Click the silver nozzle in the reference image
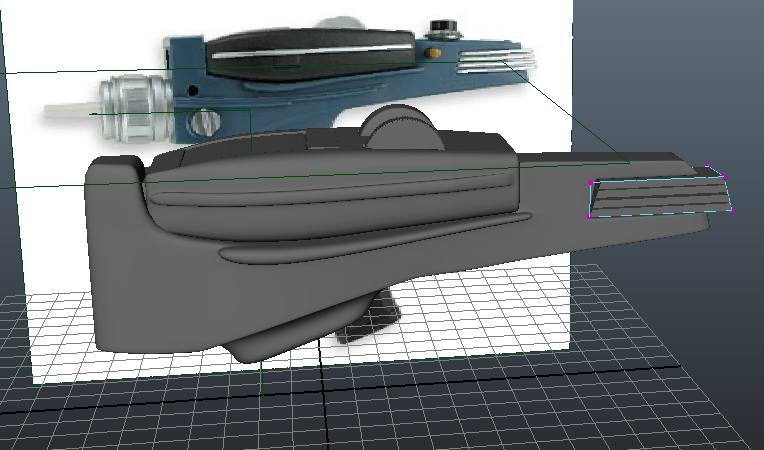Viewport: 764px width, 450px height. (x=135, y=110)
